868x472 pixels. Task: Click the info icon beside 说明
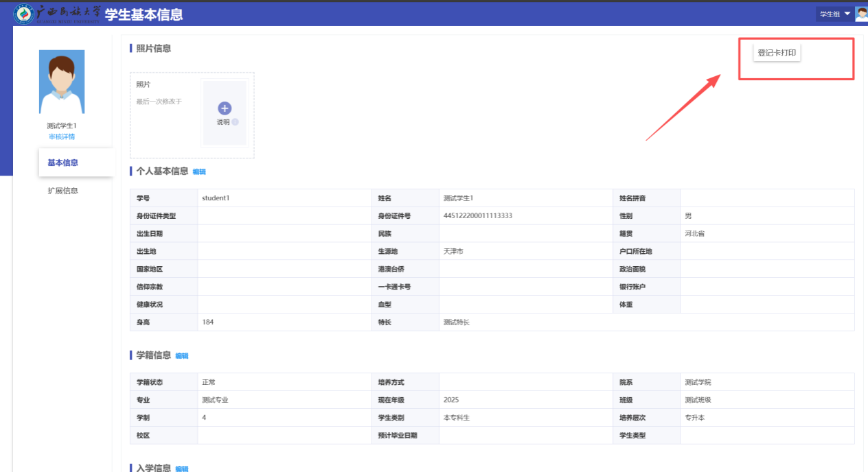pyautogui.click(x=235, y=122)
